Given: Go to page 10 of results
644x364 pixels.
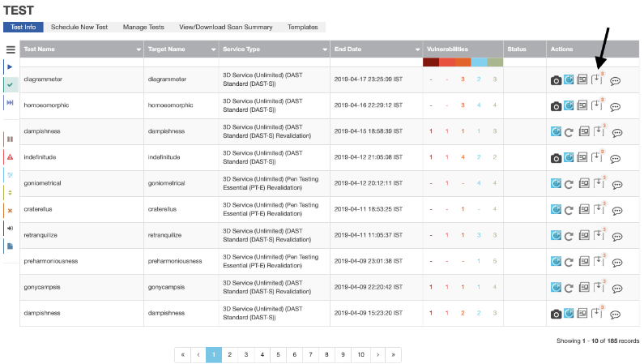Looking at the screenshot, I should click(x=360, y=354).
